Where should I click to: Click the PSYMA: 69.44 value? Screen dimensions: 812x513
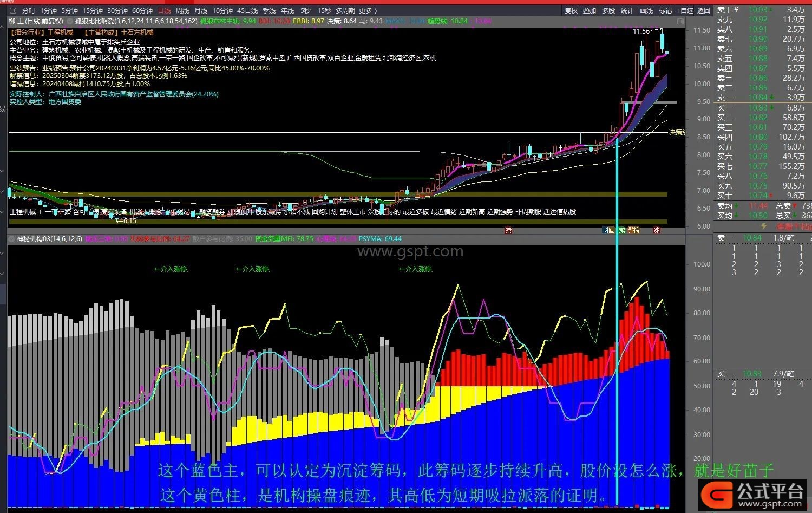[x=380, y=239]
